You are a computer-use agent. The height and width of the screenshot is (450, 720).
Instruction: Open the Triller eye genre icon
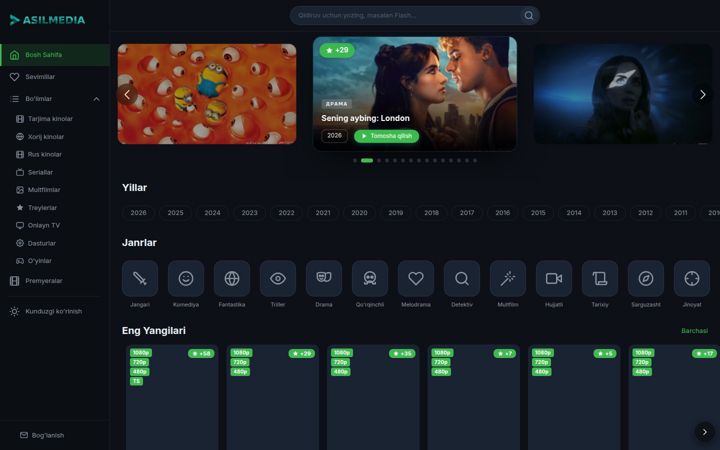(278, 278)
